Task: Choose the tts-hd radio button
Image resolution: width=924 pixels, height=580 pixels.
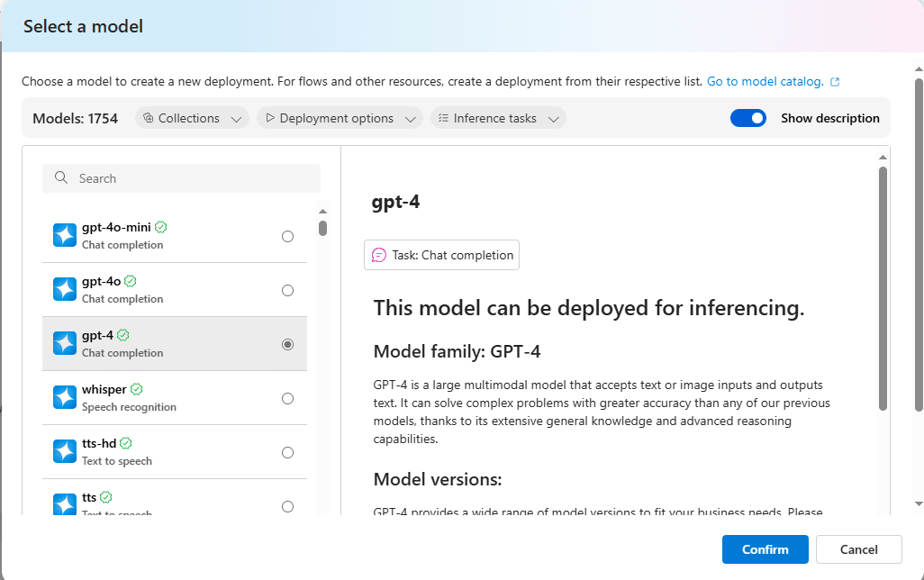Action: click(x=287, y=452)
